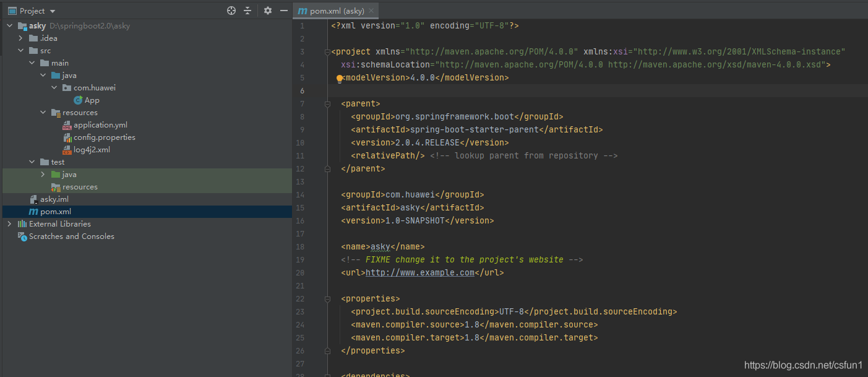Viewport: 868px width, 377px height.
Task: Click the Project window icon in header
Action: (12, 11)
